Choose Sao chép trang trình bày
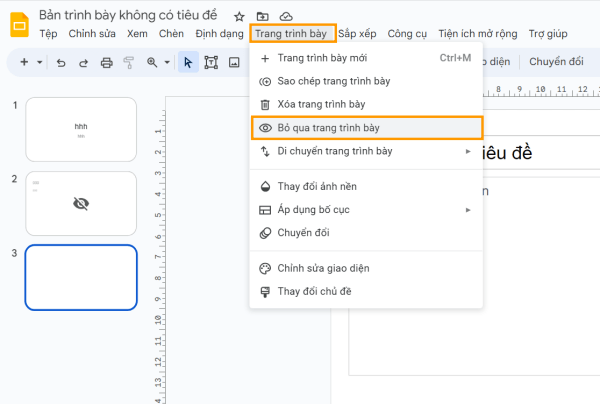600x404 pixels. pos(366,81)
